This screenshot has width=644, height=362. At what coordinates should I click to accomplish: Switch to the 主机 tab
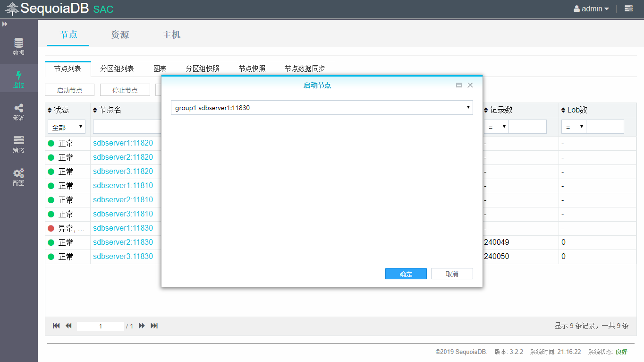point(171,34)
